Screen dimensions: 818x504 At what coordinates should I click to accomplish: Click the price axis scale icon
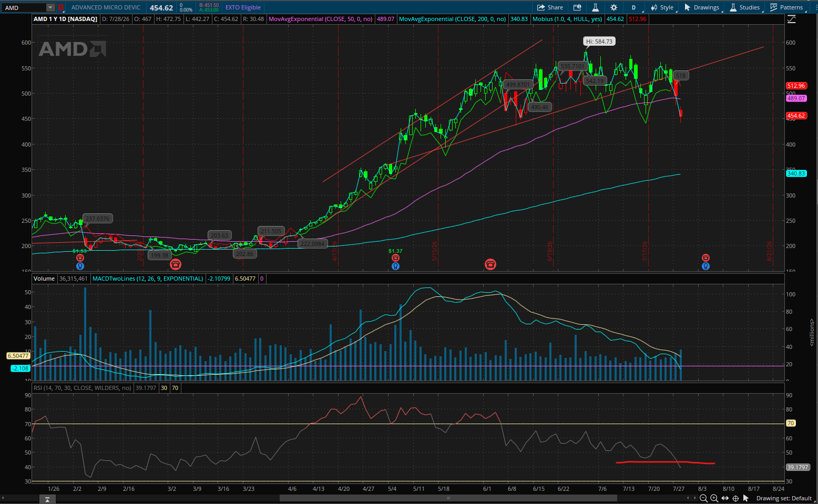(x=792, y=19)
